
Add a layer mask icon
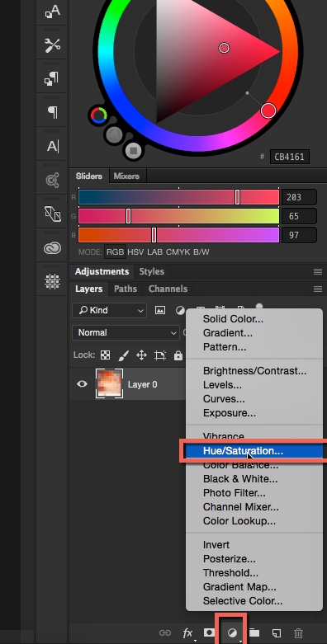210,632
